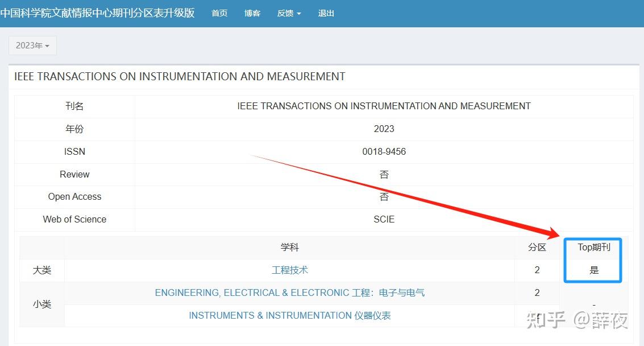Click the 刊名 row label
The image size is (644, 346).
(74, 106)
